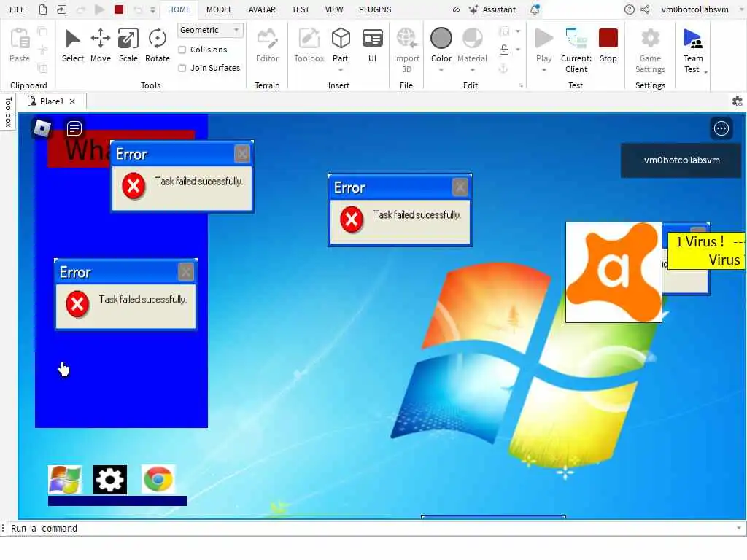Enable the Collisions checkbox
This screenshot has height=560, width=747.
point(182,50)
